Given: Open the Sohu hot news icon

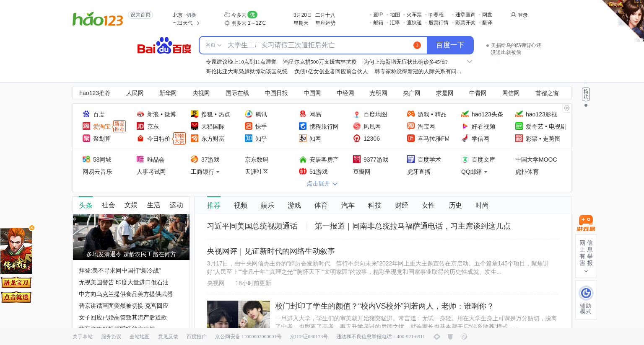Looking at the screenshot, I should [x=195, y=114].
